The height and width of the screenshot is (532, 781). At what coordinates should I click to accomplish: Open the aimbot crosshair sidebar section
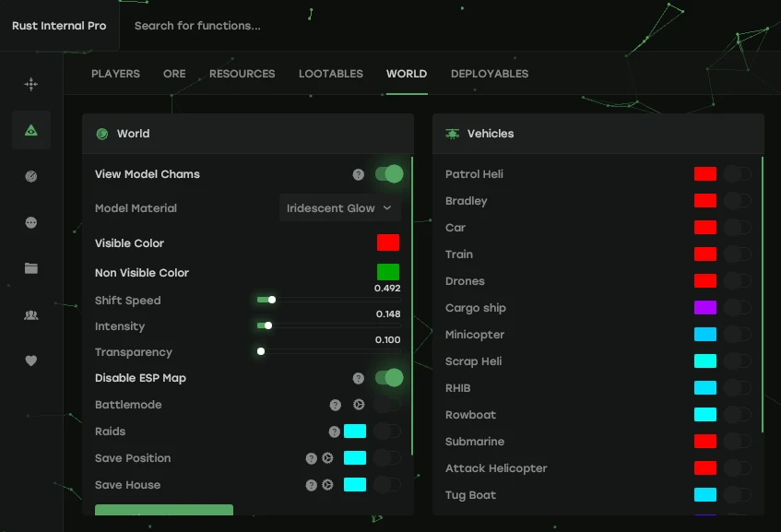click(x=30, y=84)
